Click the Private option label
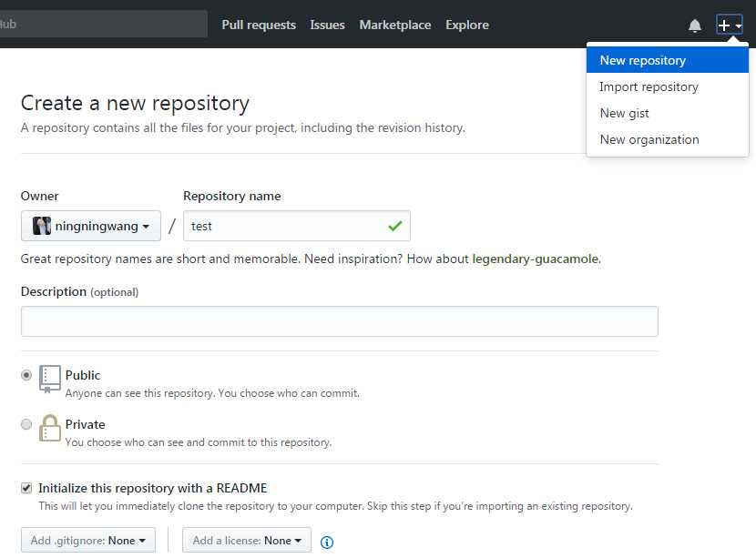The height and width of the screenshot is (558, 756). click(85, 424)
